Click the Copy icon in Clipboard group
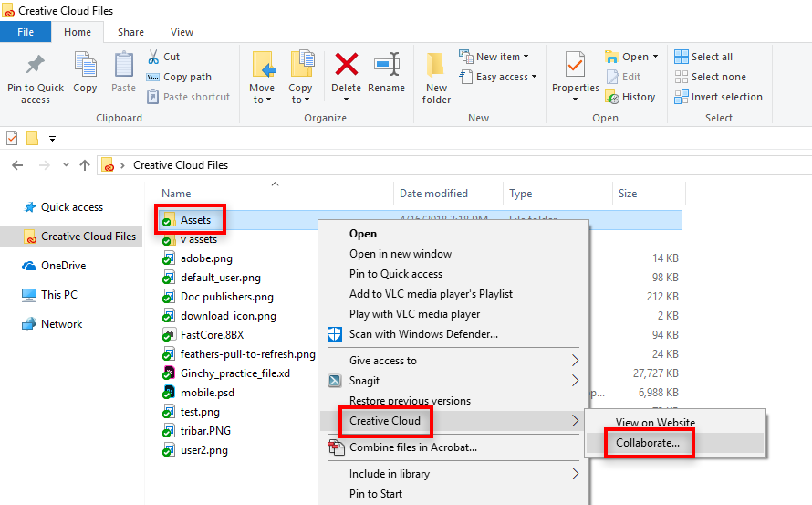 85,64
